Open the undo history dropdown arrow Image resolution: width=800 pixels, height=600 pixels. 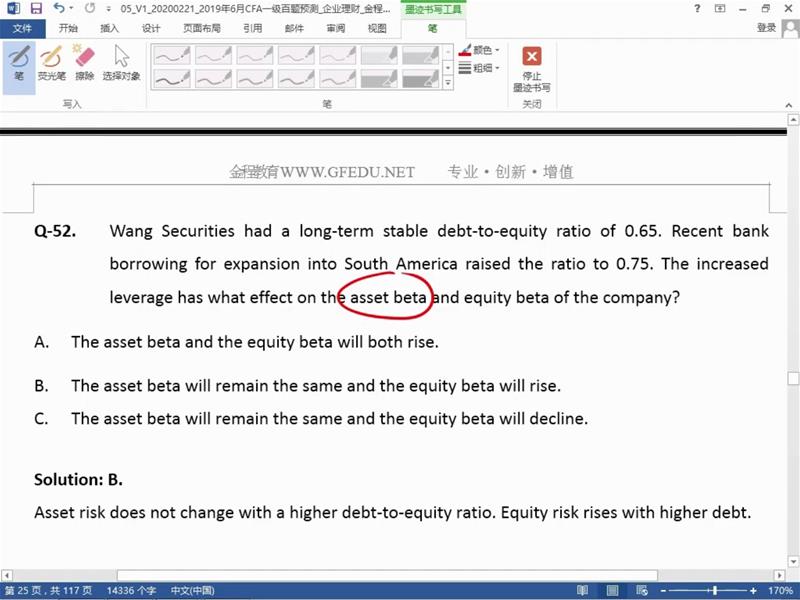pyautogui.click(x=71, y=8)
